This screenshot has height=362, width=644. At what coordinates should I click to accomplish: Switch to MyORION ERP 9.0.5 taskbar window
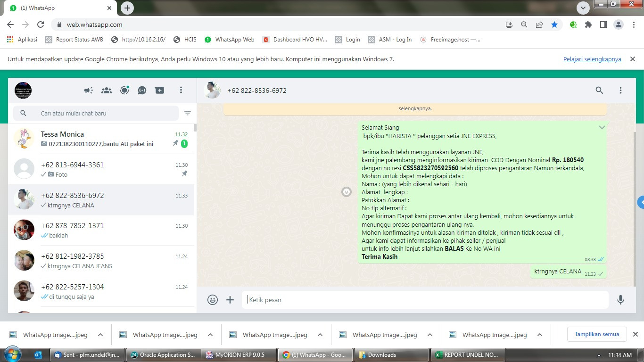(x=238, y=355)
